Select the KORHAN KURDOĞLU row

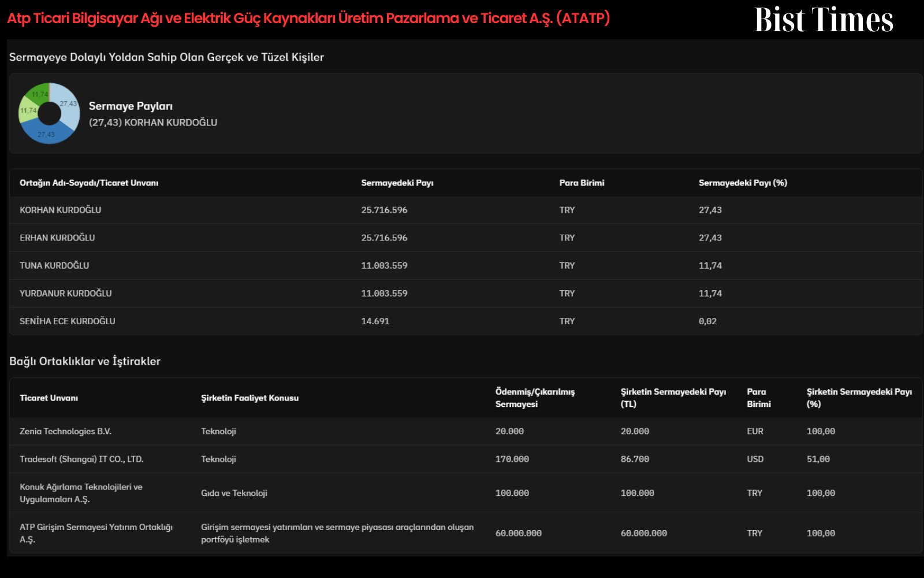465,210
